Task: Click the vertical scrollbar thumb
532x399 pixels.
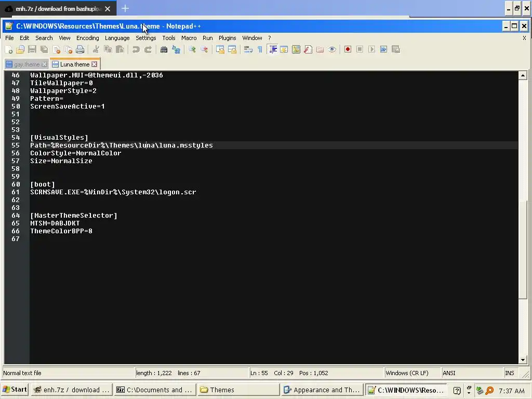Action: pyautogui.click(x=523, y=250)
